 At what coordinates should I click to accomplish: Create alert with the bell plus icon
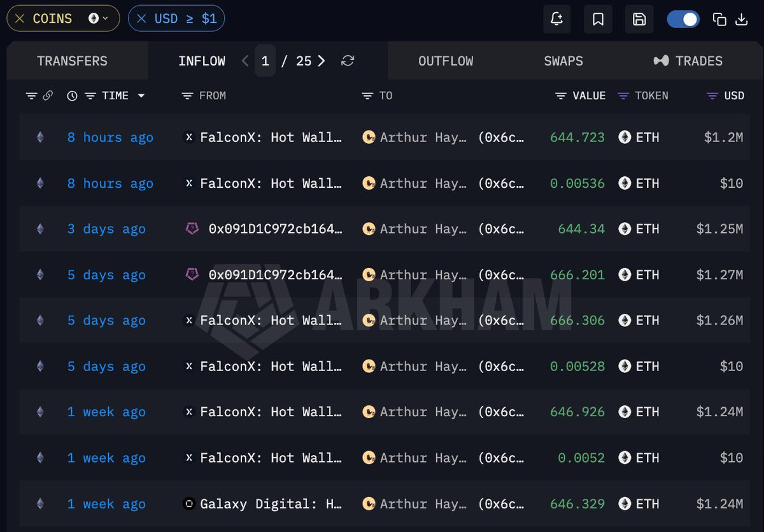[x=556, y=19]
